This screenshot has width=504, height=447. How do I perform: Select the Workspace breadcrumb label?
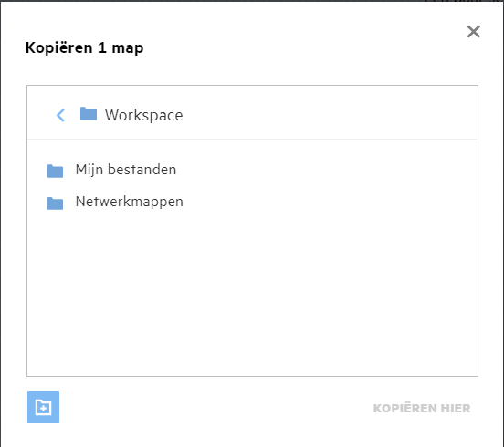coord(143,115)
